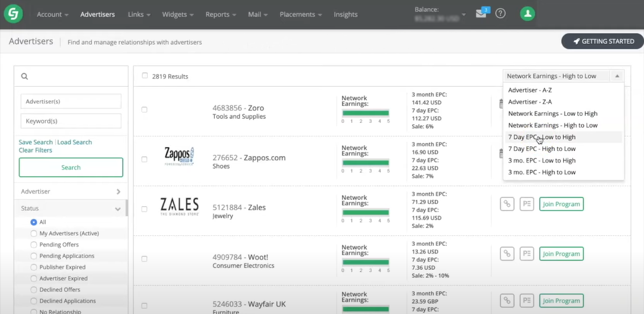The height and width of the screenshot is (314, 644).
Task: Open the user profile avatar icon
Action: pyautogui.click(x=527, y=13)
